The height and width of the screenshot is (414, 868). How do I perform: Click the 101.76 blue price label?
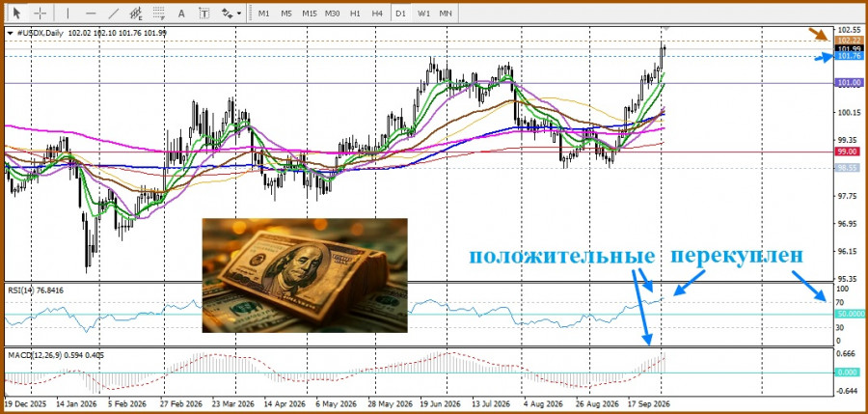click(849, 57)
